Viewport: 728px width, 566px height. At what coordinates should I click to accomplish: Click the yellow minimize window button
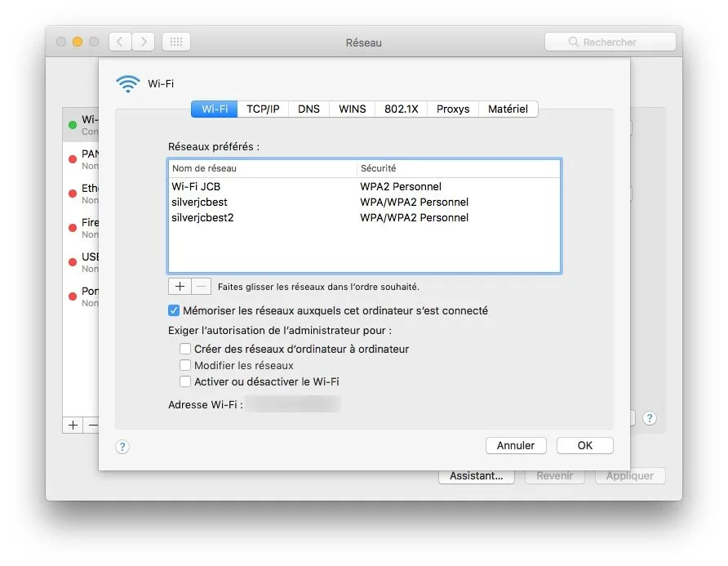point(78,42)
